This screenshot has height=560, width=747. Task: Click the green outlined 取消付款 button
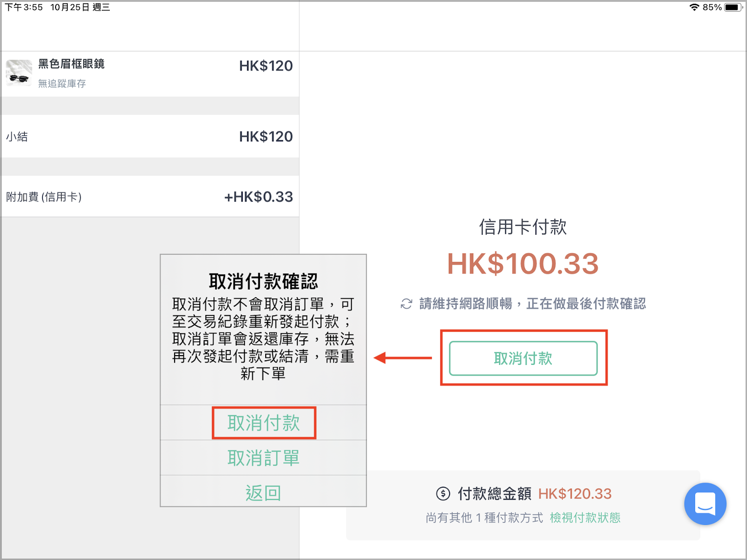523,358
